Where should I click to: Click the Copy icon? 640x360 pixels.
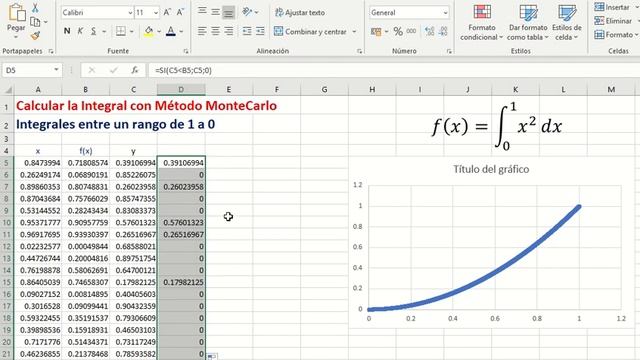(35, 21)
